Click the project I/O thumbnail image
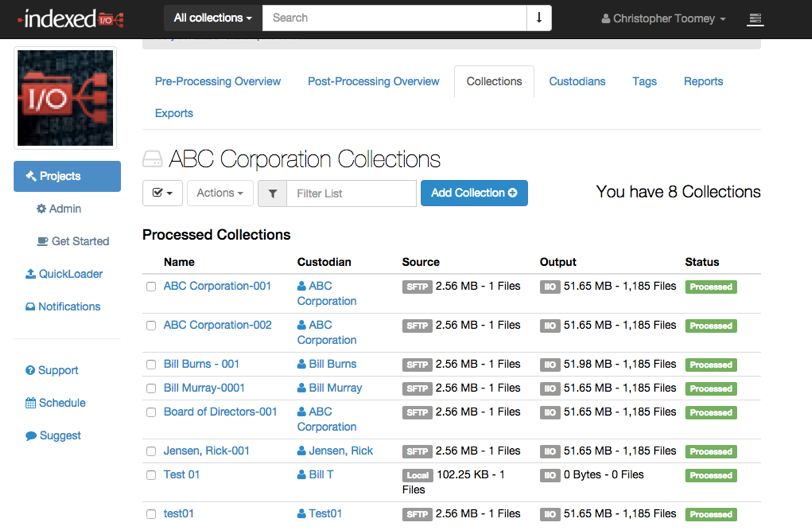The image size is (812, 531). [x=65, y=98]
